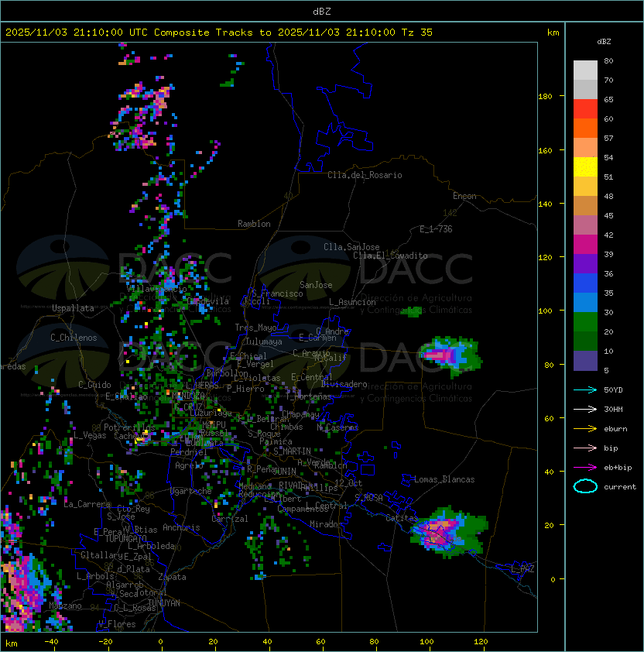Click the 'V_Flores' map label
The image size is (644, 652).
click(x=117, y=624)
